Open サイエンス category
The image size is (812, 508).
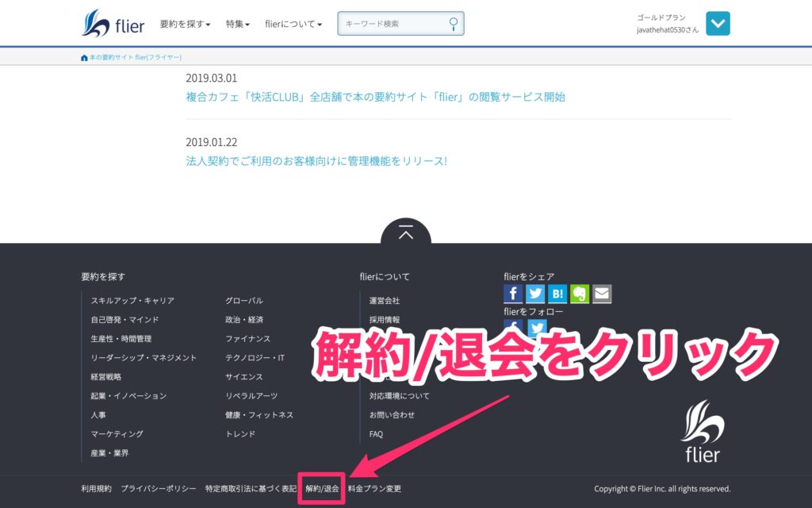[244, 377]
